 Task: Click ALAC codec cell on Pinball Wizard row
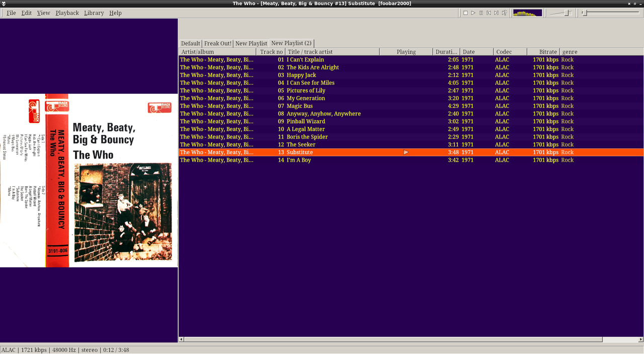502,121
